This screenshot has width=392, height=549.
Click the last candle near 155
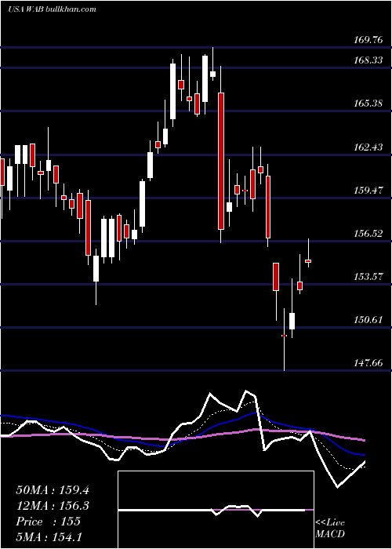[308, 261]
